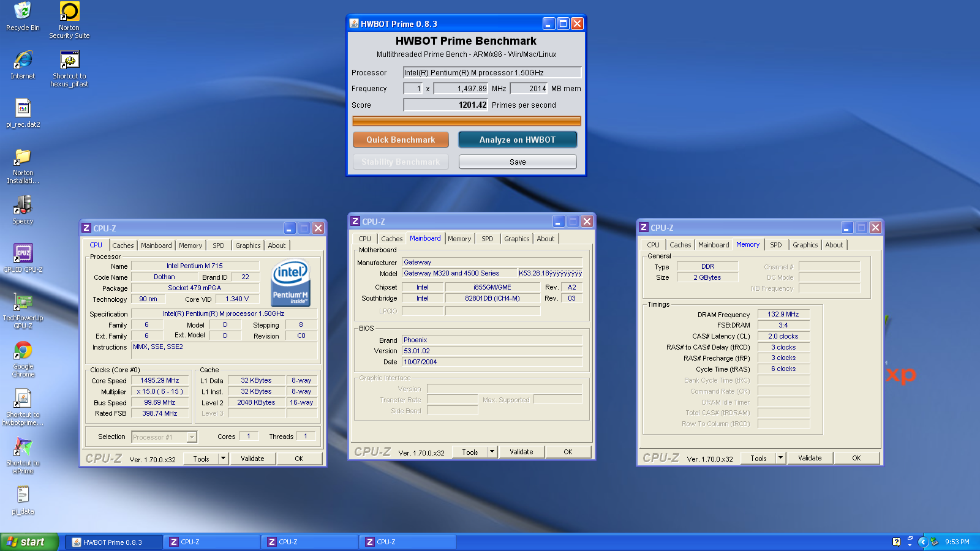
Task: Select the pi_rec.dat2 file icon
Action: [23, 113]
